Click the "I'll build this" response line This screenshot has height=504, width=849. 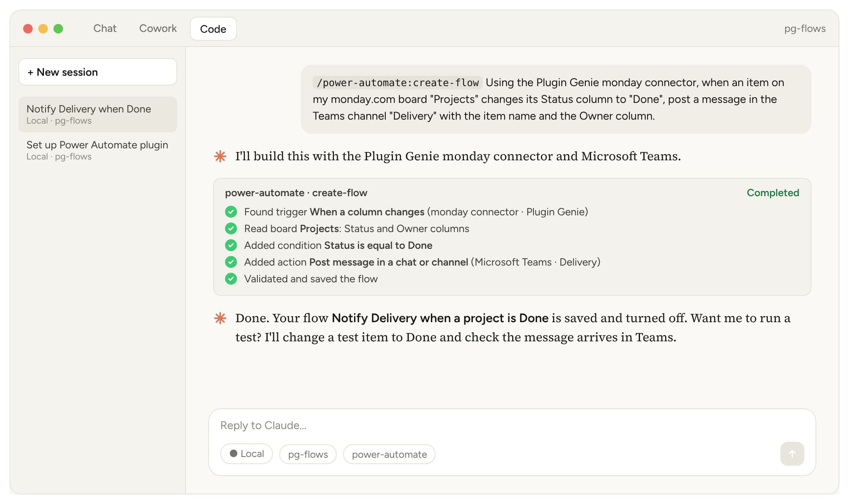[x=458, y=156]
